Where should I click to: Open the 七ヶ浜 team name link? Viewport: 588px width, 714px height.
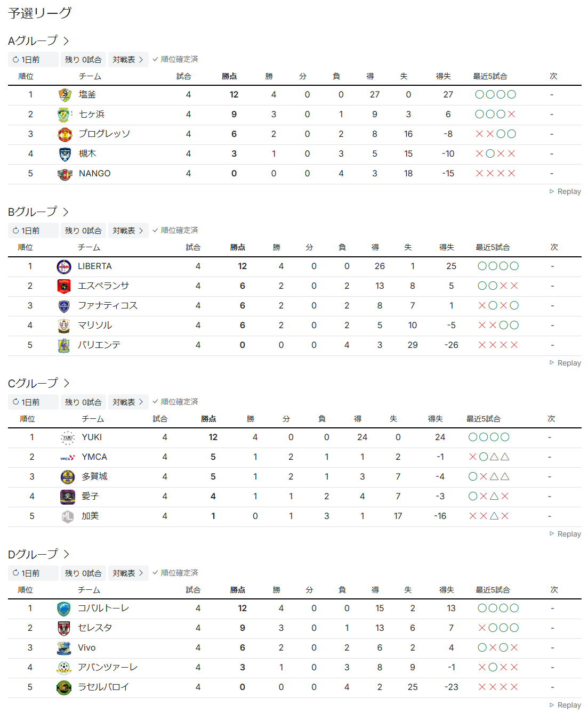[x=92, y=115]
